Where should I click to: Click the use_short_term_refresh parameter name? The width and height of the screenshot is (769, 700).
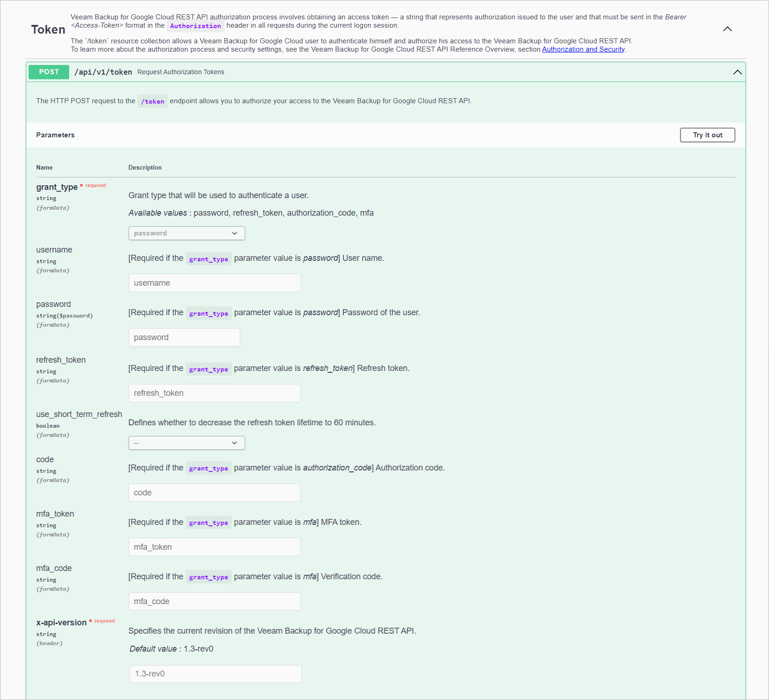tap(79, 414)
